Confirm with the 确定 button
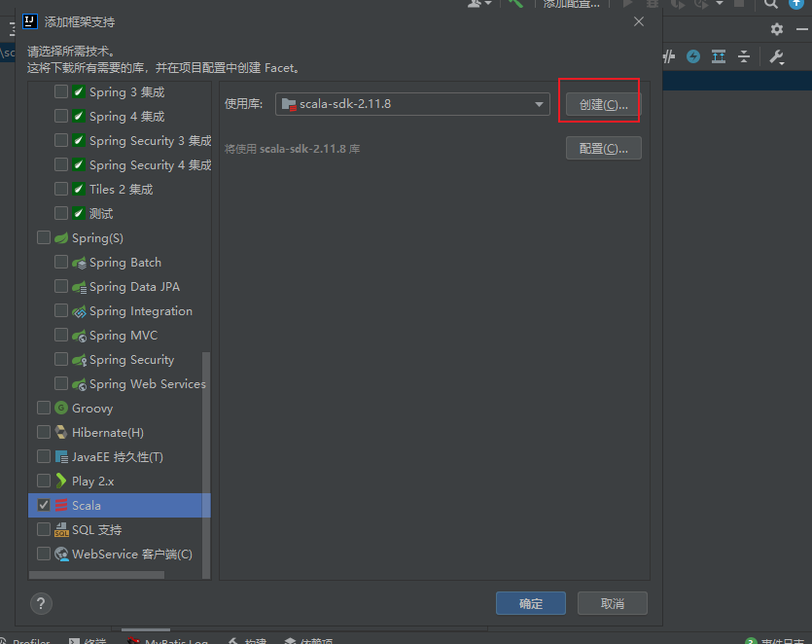 pos(531,603)
